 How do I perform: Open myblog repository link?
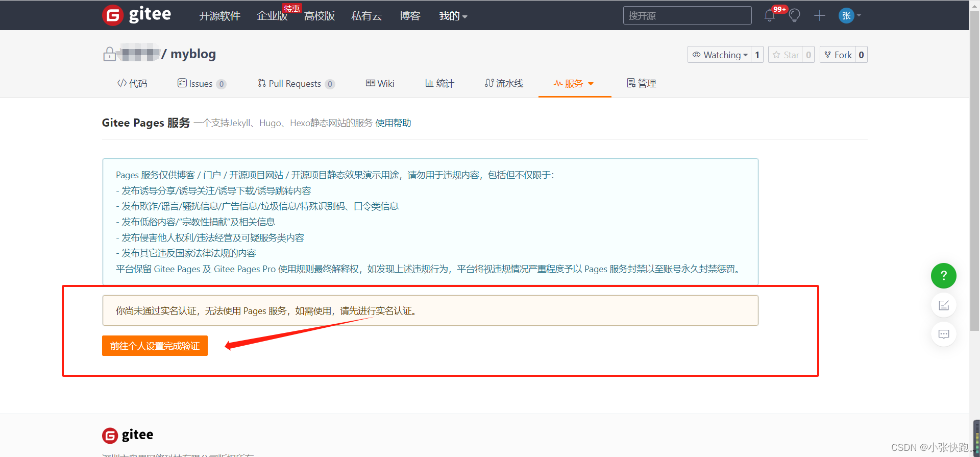click(x=193, y=54)
